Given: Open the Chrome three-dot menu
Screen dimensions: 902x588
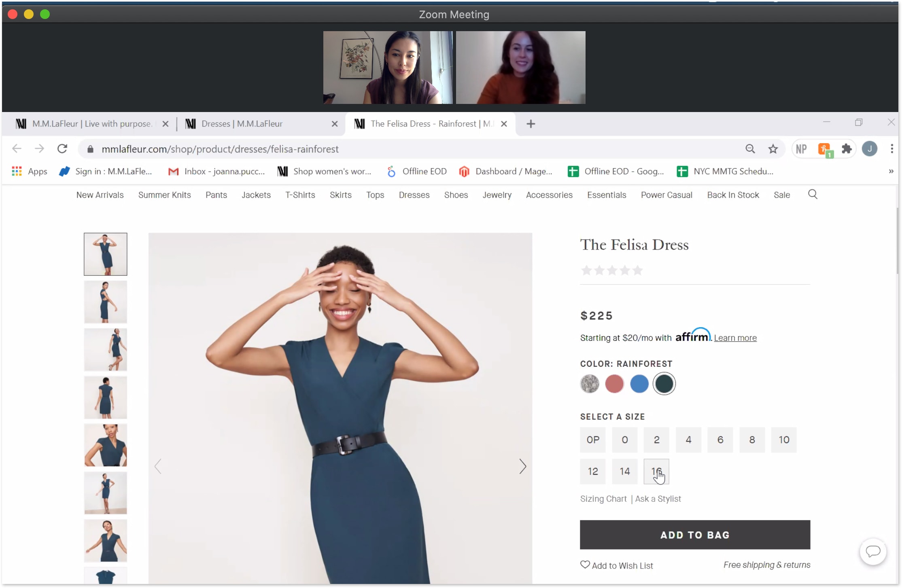Looking at the screenshot, I should (892, 149).
